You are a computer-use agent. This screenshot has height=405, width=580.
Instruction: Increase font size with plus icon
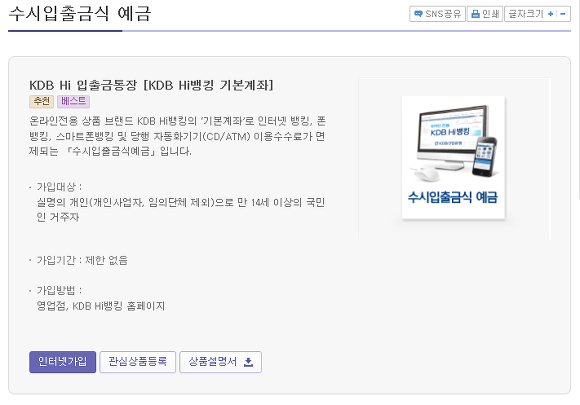(550, 14)
